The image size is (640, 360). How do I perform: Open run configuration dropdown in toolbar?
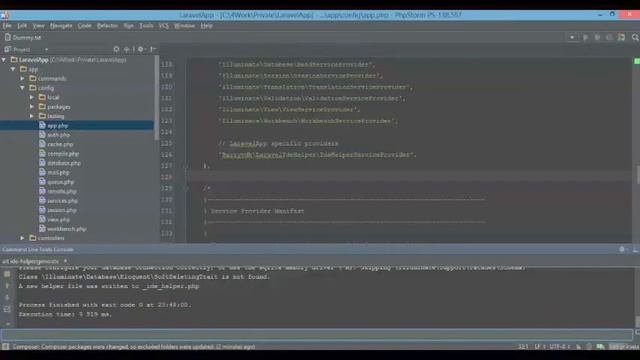(x=572, y=38)
